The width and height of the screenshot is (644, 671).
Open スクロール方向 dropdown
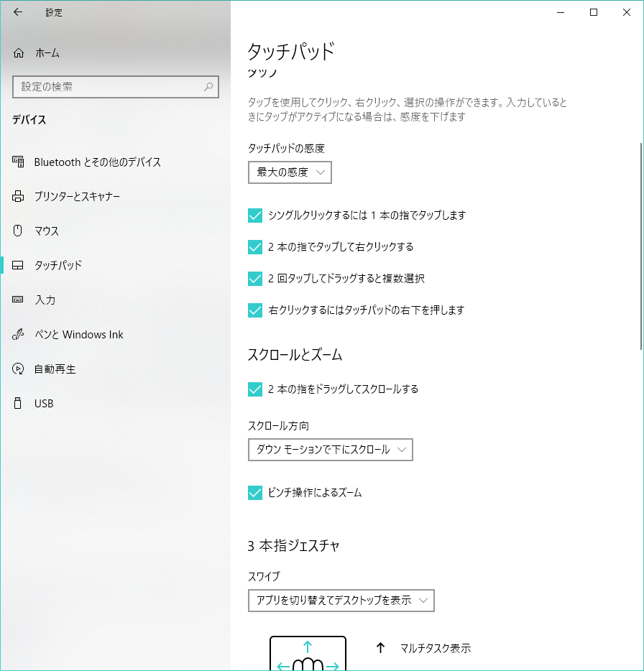coord(331,450)
